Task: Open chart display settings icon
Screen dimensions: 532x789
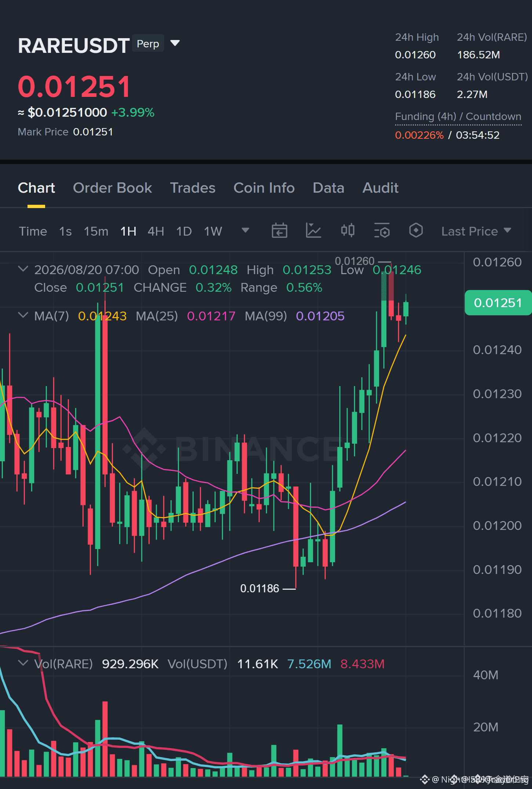Action: pyautogui.click(x=382, y=231)
